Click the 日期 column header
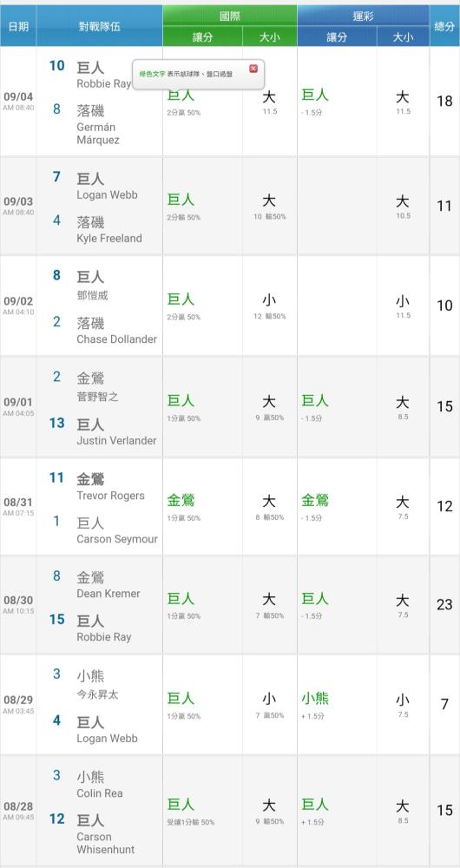This screenshot has width=460, height=868. (18, 26)
